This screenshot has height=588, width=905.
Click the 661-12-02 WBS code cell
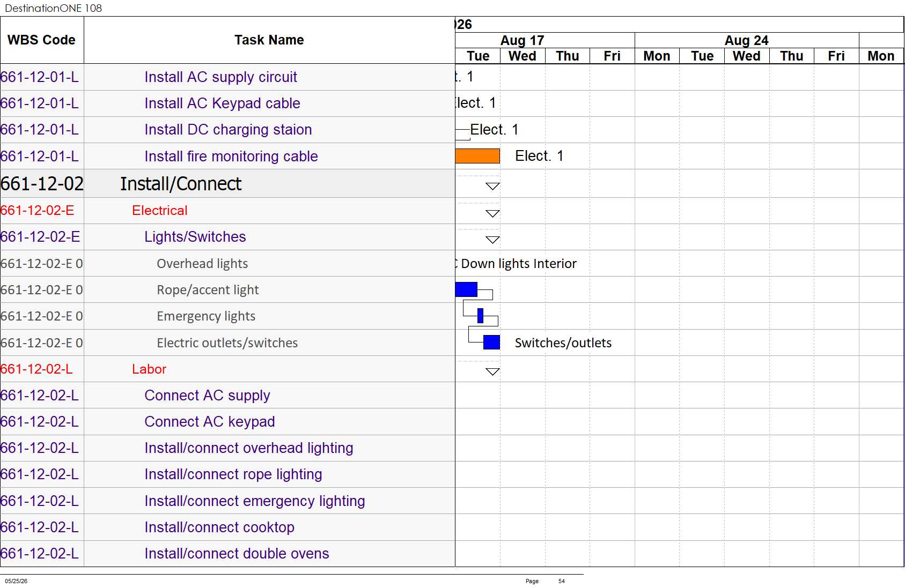click(42, 184)
